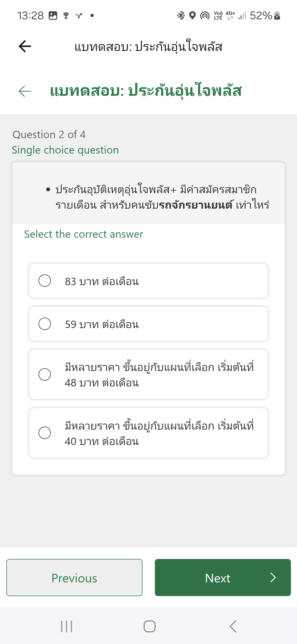Screen dimensions: 297x644
Task: Open Android recent apps from the navigation bar
Action: [67, 626]
